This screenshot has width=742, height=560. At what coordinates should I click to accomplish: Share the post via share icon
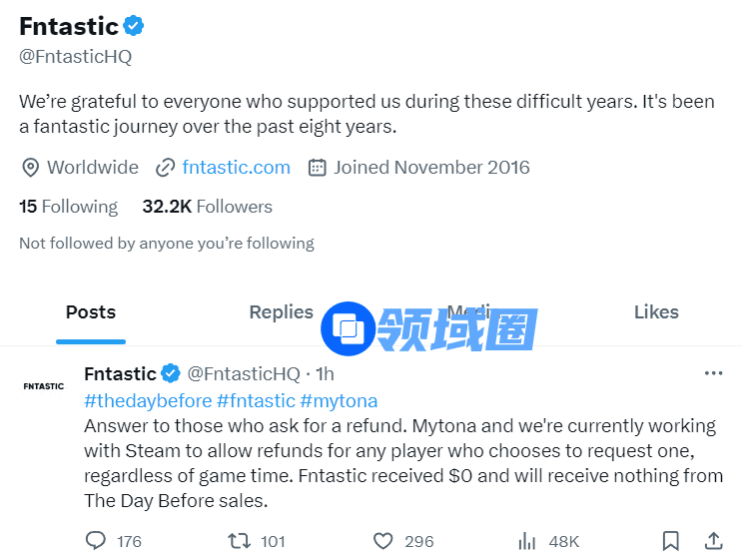713,541
